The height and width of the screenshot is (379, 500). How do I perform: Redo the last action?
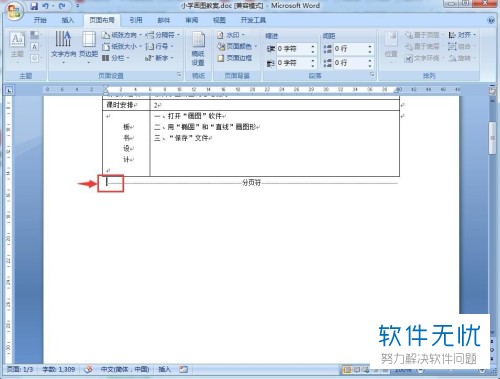coord(62,6)
